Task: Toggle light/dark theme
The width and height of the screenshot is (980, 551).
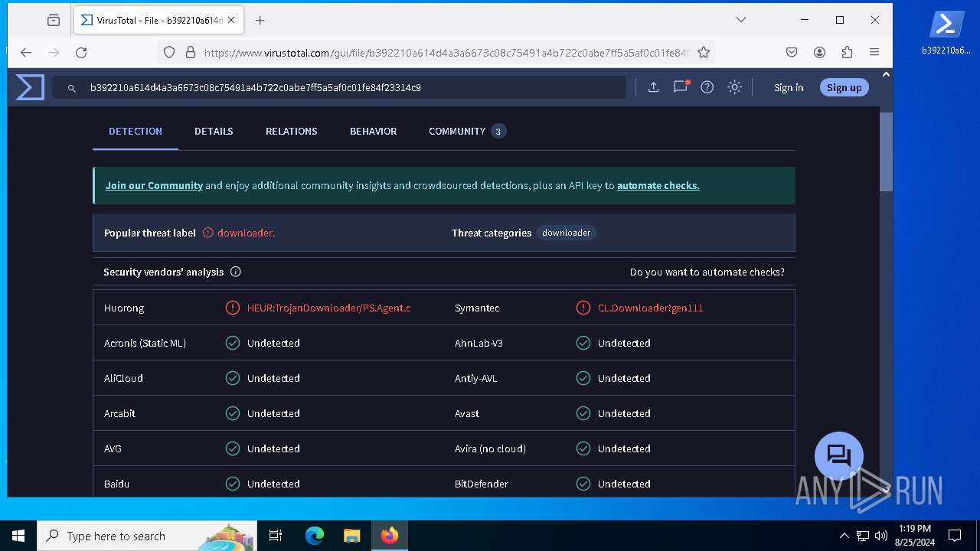Action: pyautogui.click(x=734, y=87)
